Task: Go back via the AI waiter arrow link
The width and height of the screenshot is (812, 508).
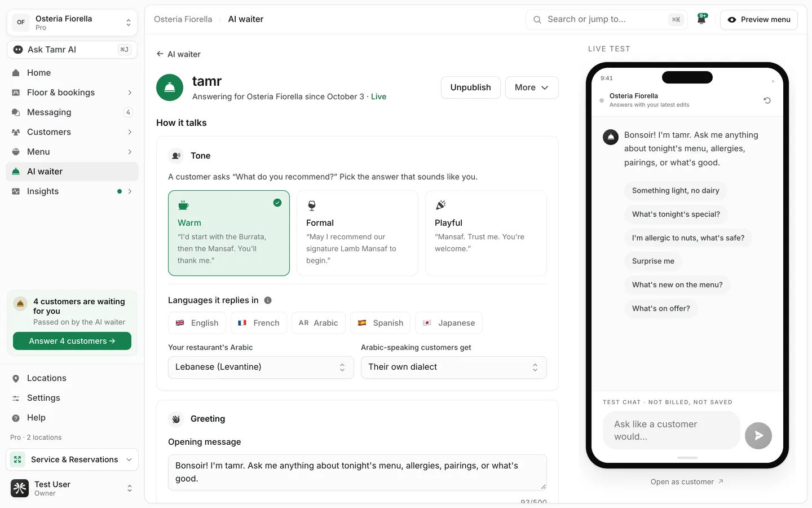Action: point(178,54)
